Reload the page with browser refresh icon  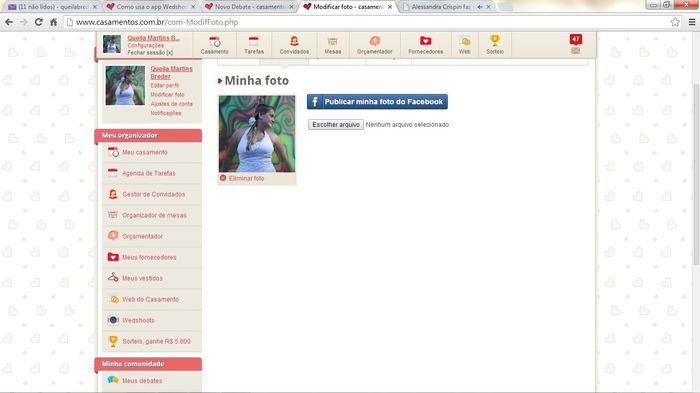(x=38, y=22)
